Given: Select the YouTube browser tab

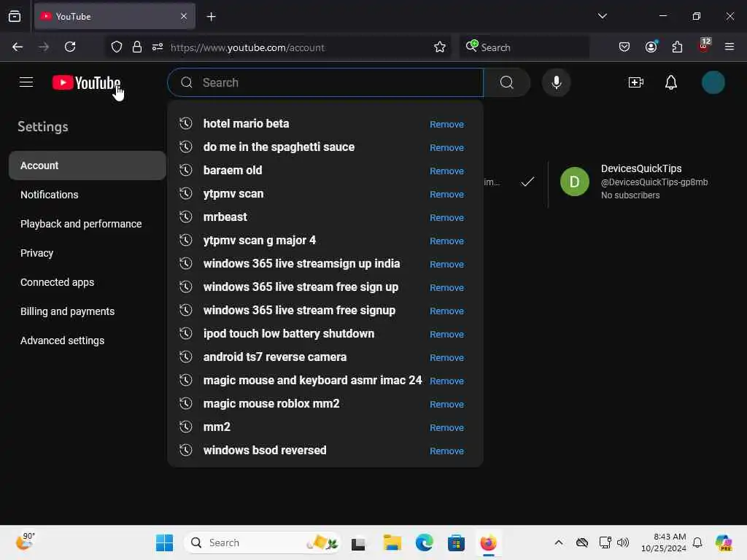Looking at the screenshot, I should click(115, 17).
